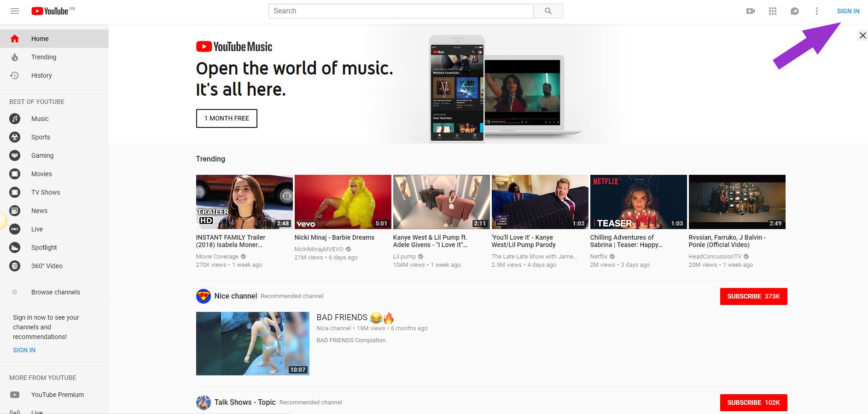
Task: Open the three-dot settings menu
Action: pos(817,11)
